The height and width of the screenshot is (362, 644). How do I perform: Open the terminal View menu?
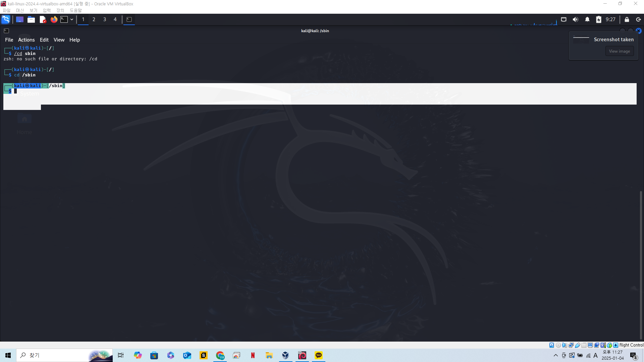coord(59,40)
